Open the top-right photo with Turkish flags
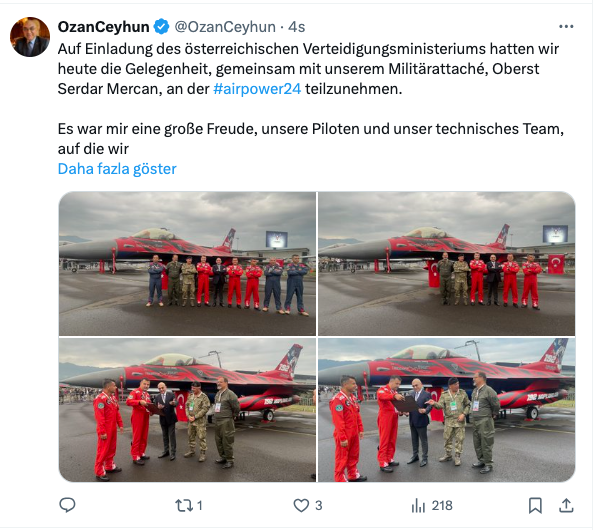Image resolution: width=594 pixels, height=530 pixels. [447, 264]
